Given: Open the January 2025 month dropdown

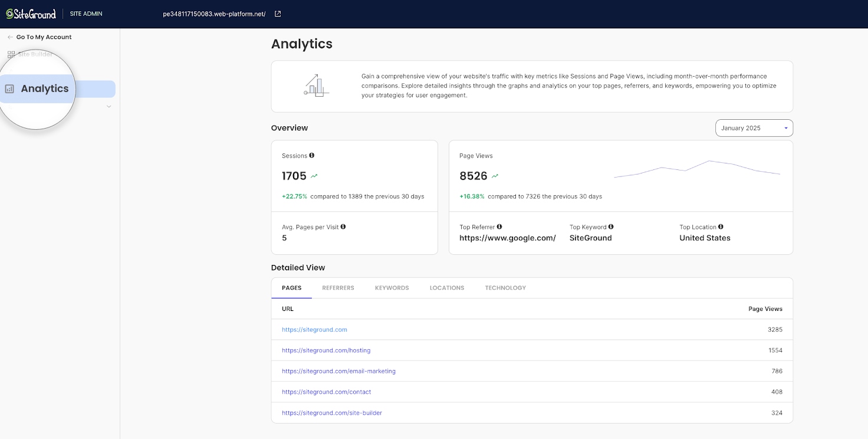Looking at the screenshot, I should [x=754, y=128].
